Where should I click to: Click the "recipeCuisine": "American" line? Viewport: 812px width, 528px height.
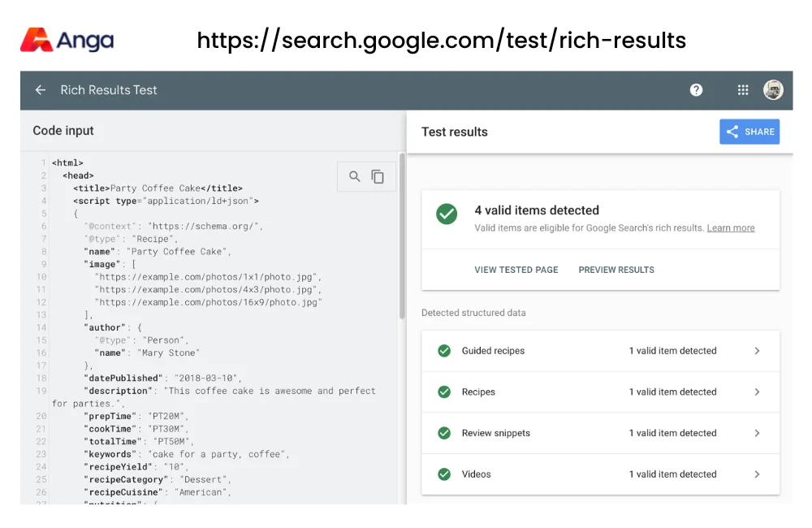point(158,492)
